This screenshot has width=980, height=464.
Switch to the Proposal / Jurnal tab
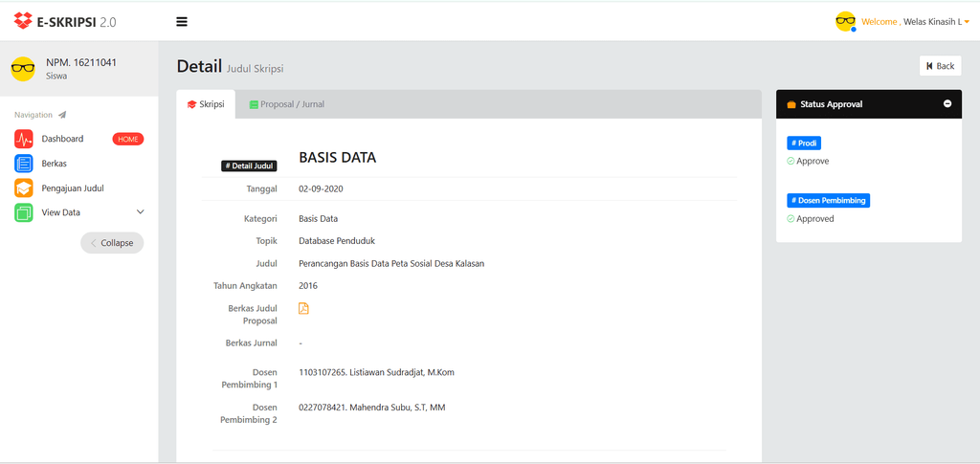click(x=287, y=104)
